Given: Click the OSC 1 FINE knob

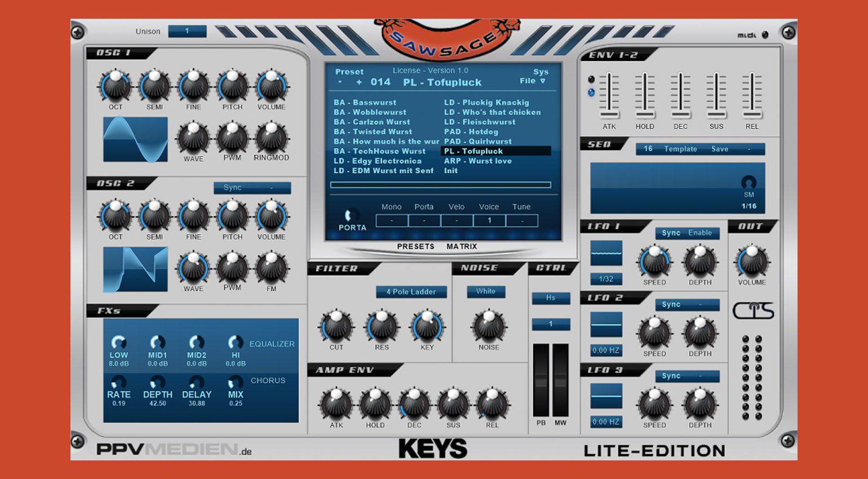Looking at the screenshot, I should (x=193, y=86).
